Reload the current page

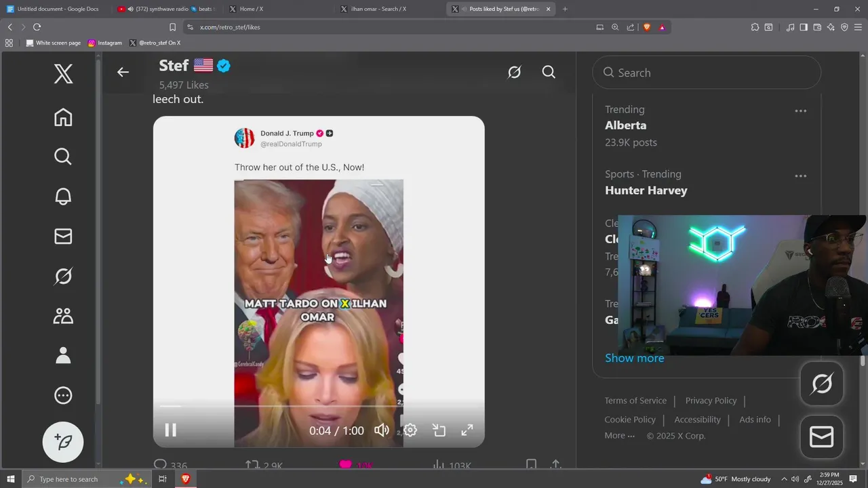(37, 27)
